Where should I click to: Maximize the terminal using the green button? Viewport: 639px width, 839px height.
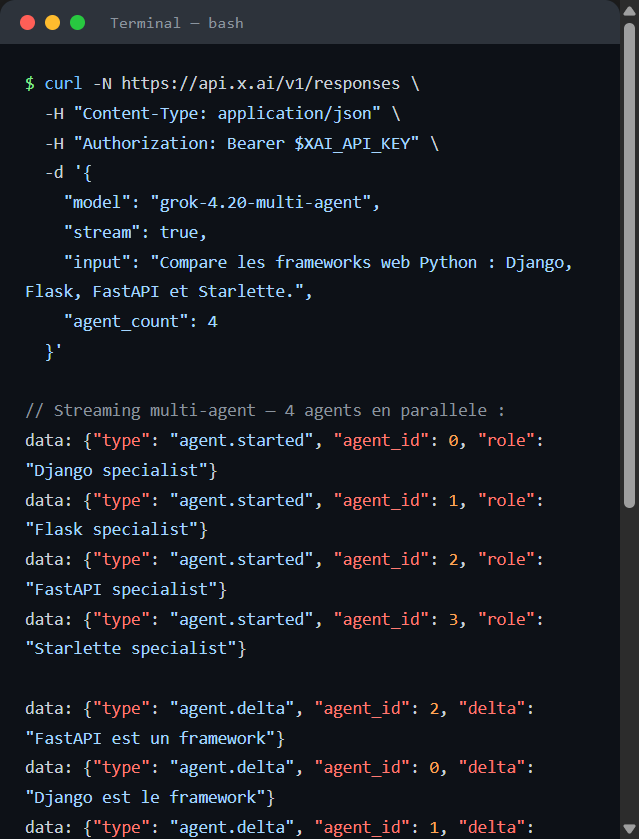click(x=78, y=22)
